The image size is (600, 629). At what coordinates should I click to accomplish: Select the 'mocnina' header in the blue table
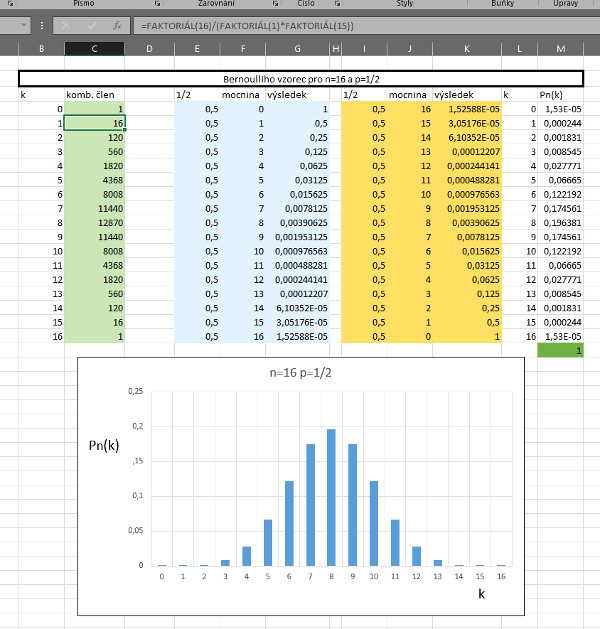click(x=243, y=95)
